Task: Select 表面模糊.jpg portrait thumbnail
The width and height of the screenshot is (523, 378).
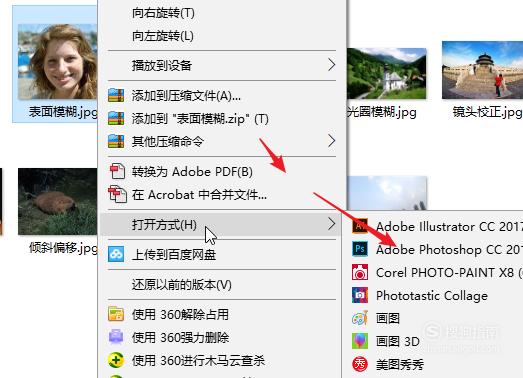Action: [57, 62]
